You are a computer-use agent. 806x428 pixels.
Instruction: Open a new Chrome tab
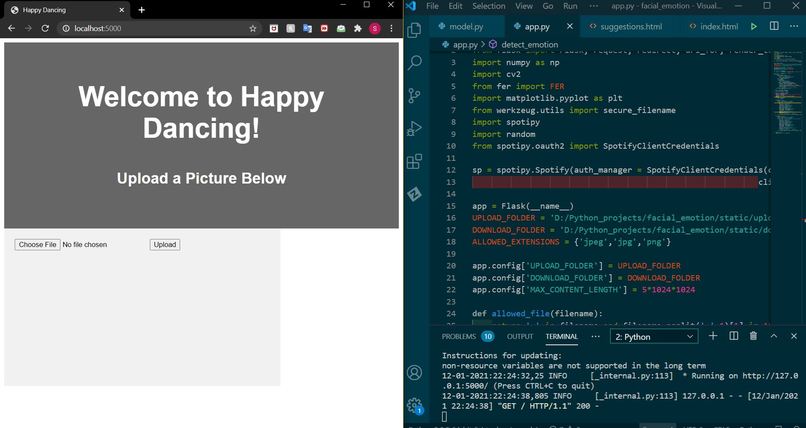tap(141, 10)
